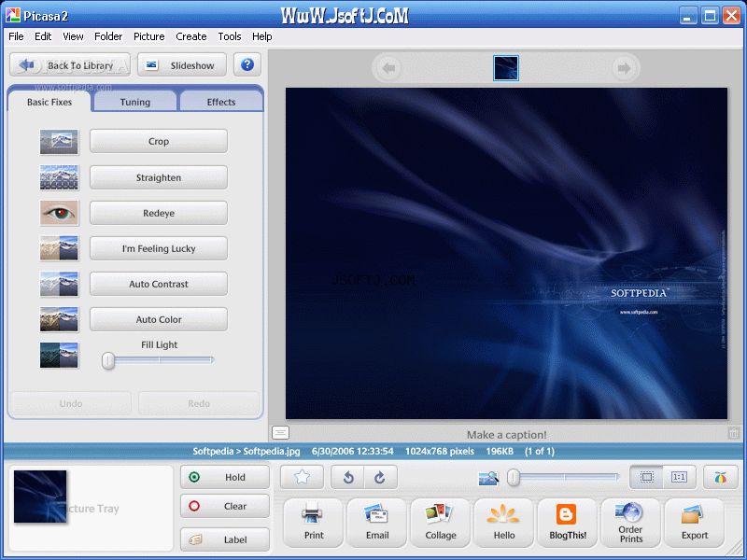Viewport: 747px width, 560px height.
Task: Open Order Prints
Action: [x=631, y=523]
